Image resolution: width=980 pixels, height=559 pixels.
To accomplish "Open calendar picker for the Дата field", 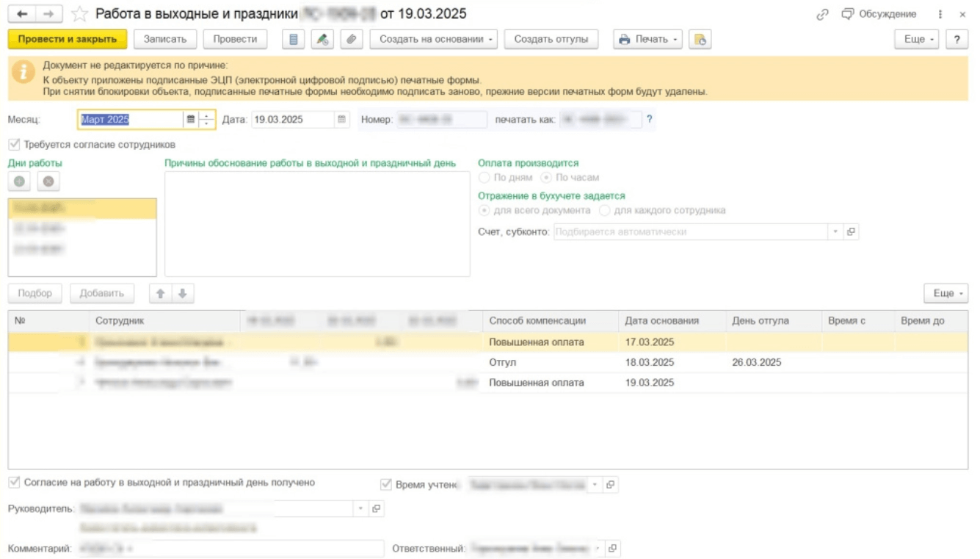I will pyautogui.click(x=341, y=120).
